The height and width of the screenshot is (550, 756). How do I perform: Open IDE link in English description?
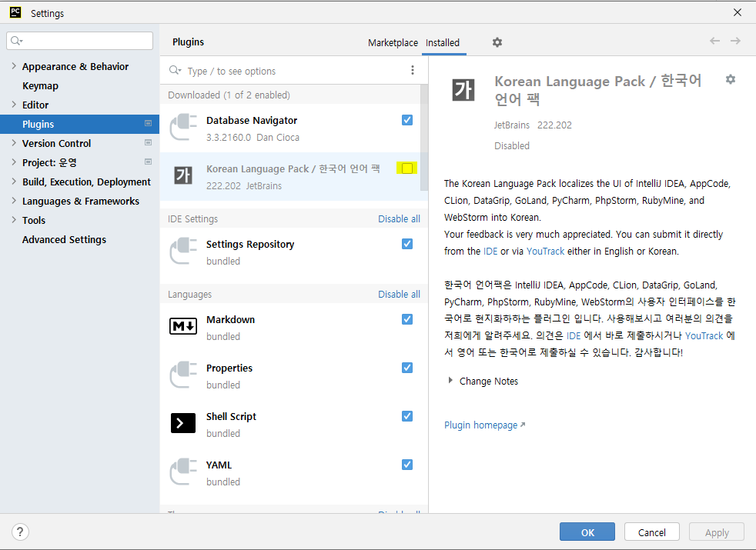pyautogui.click(x=490, y=251)
